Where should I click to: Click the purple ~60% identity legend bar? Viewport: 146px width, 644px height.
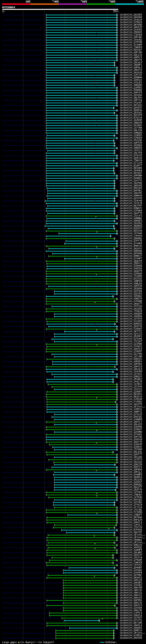73,4
